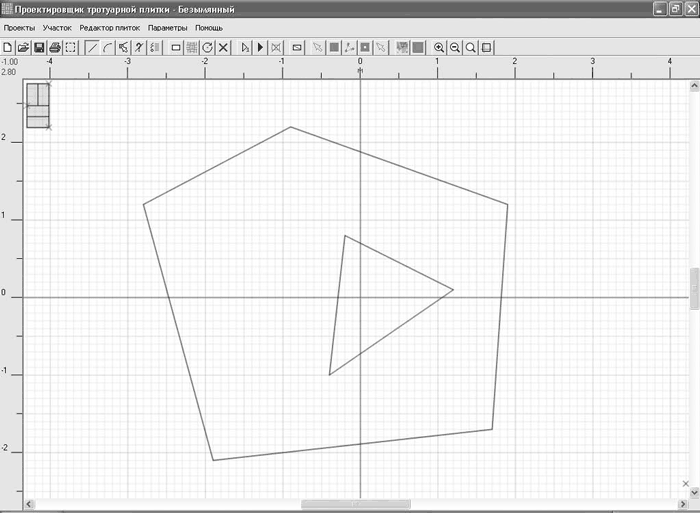Click the square with inner frame icon
The height and width of the screenshot is (513, 700).
pos(365,47)
